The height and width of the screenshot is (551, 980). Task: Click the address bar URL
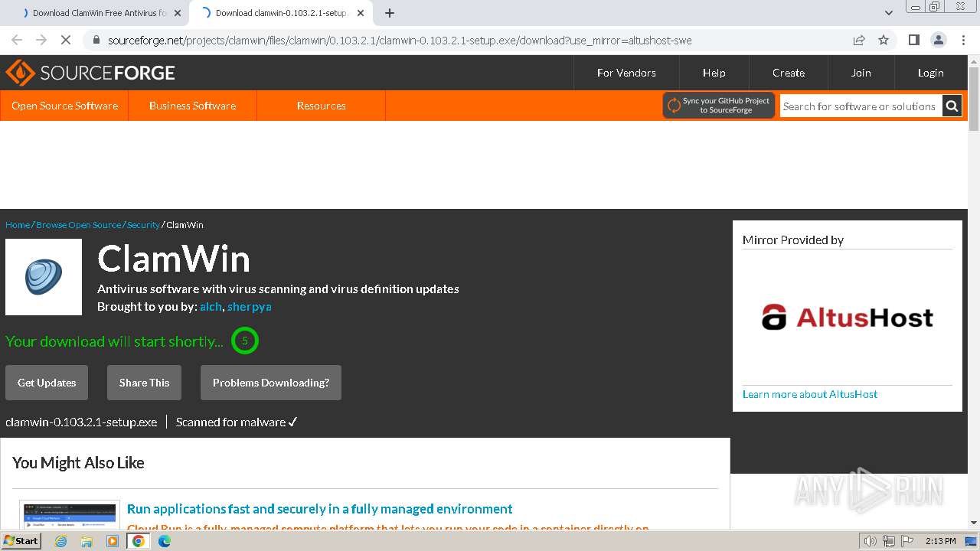(x=400, y=40)
